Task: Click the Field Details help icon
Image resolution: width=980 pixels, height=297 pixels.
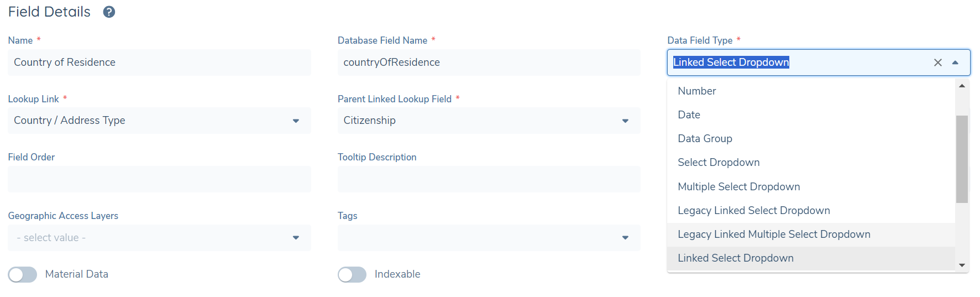Action: click(x=109, y=12)
